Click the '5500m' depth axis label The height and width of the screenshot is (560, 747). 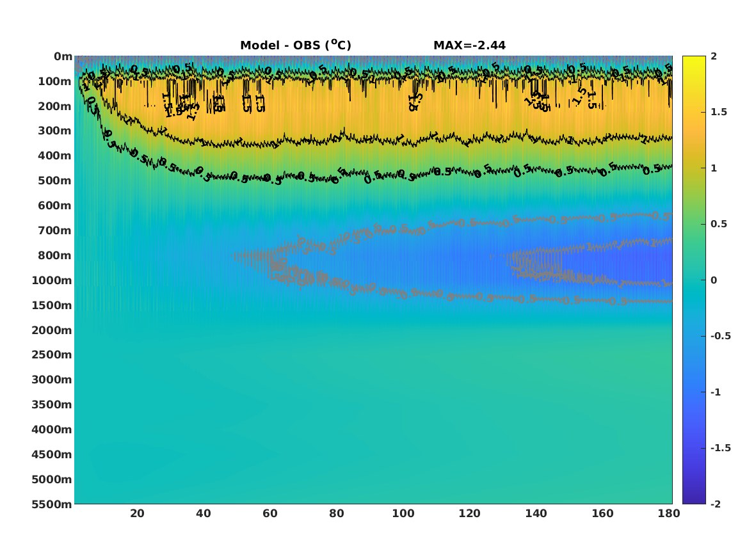click(x=52, y=504)
